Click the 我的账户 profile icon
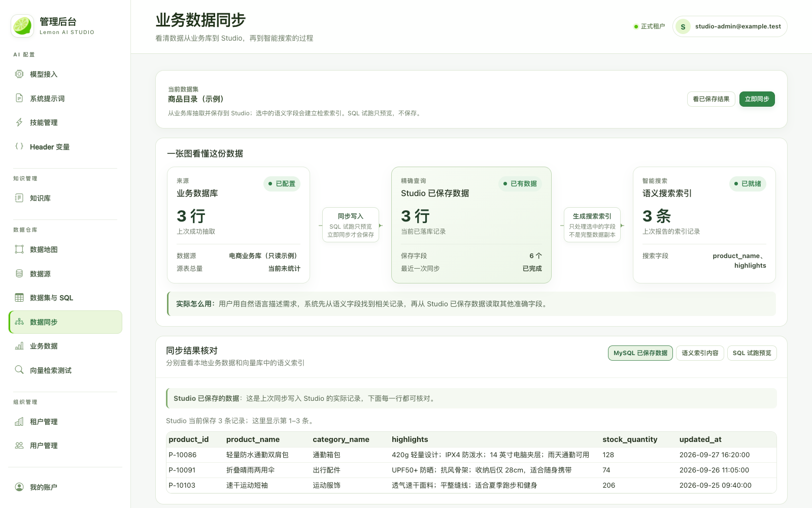The height and width of the screenshot is (508, 812). pos(19,487)
